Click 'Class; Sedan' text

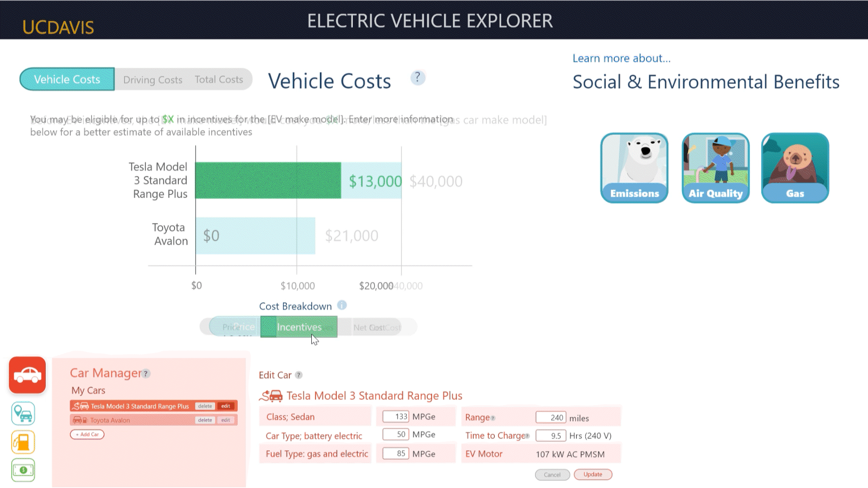click(x=290, y=417)
